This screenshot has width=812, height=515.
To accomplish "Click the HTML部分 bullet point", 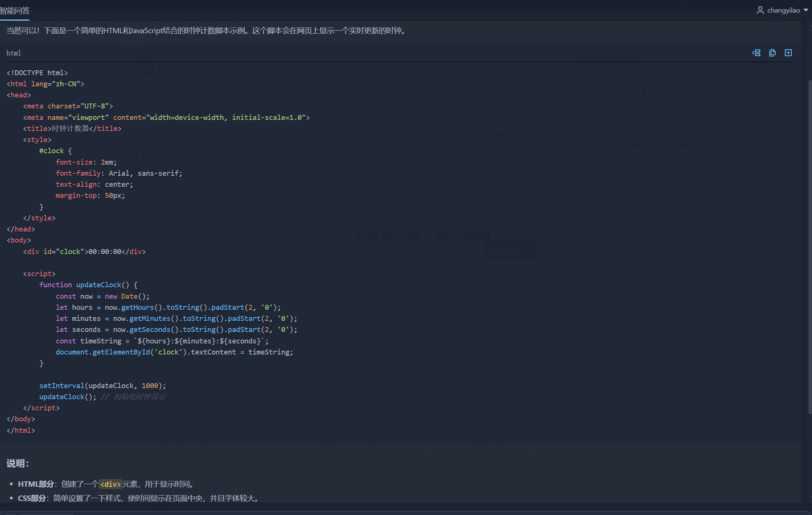I will [x=106, y=484].
